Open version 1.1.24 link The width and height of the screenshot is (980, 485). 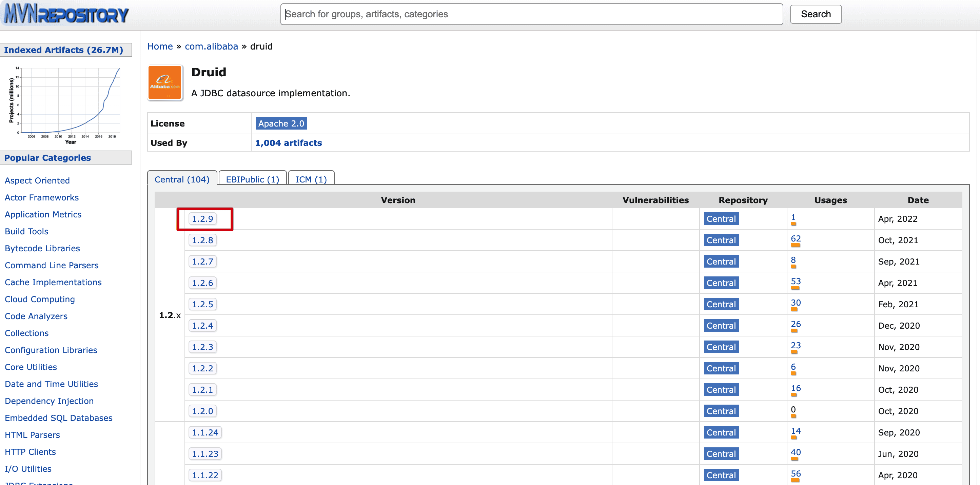(x=205, y=432)
